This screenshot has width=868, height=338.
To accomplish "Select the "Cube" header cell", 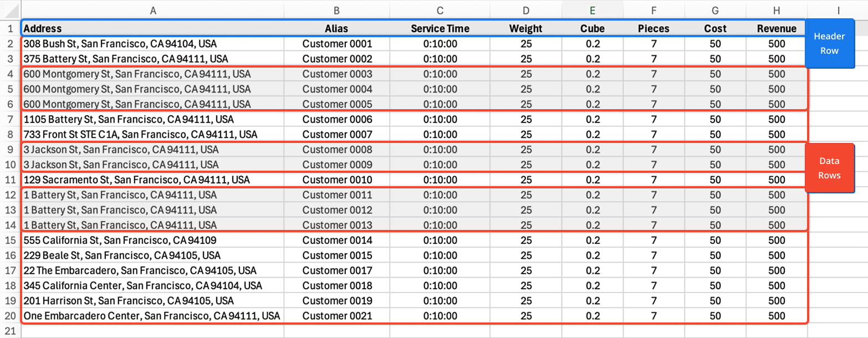I will coord(592,28).
